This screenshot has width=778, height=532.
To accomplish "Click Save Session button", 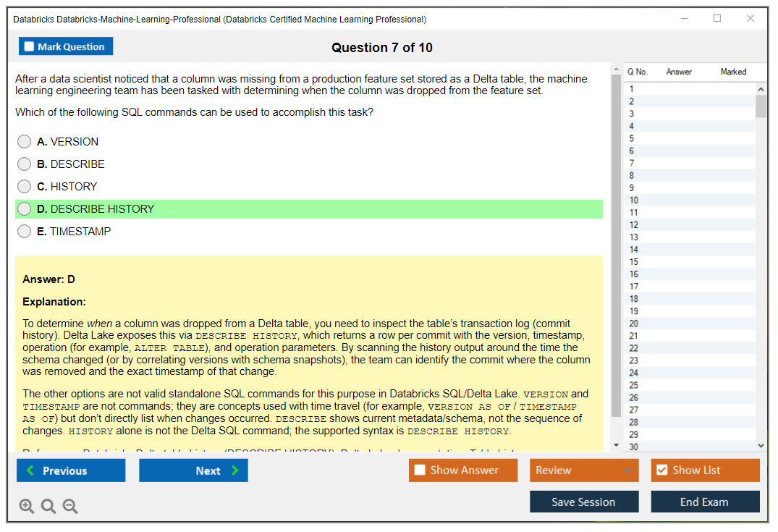I will coord(584,502).
